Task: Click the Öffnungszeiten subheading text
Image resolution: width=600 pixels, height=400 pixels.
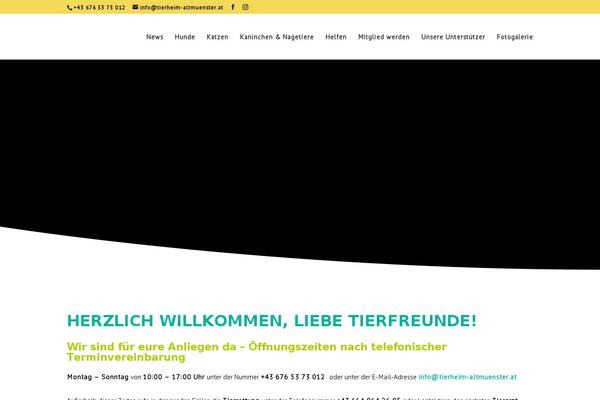Action: (257, 352)
